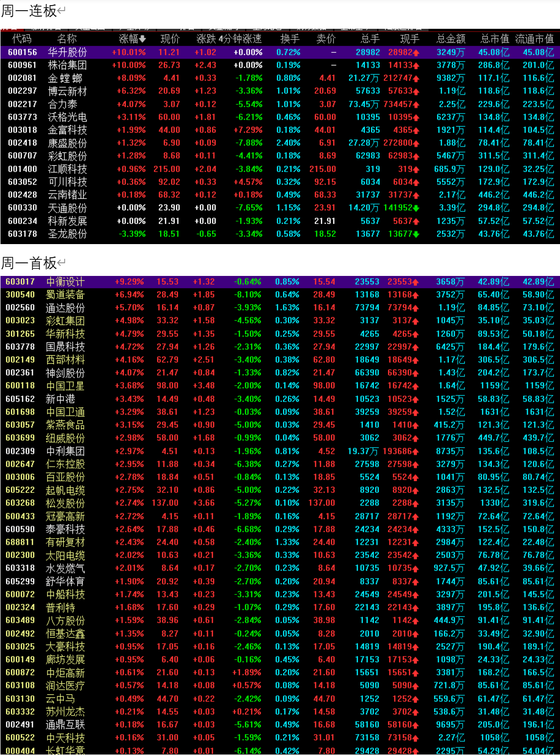The image size is (560, 755).
Task: Click stock name 彩虹集团
Action: click(65, 321)
